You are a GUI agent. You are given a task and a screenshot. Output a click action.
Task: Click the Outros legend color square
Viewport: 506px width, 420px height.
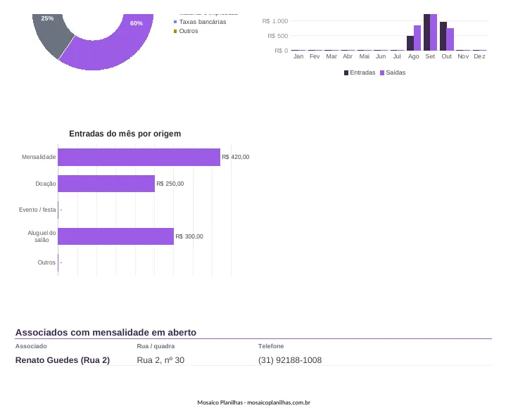(175, 31)
